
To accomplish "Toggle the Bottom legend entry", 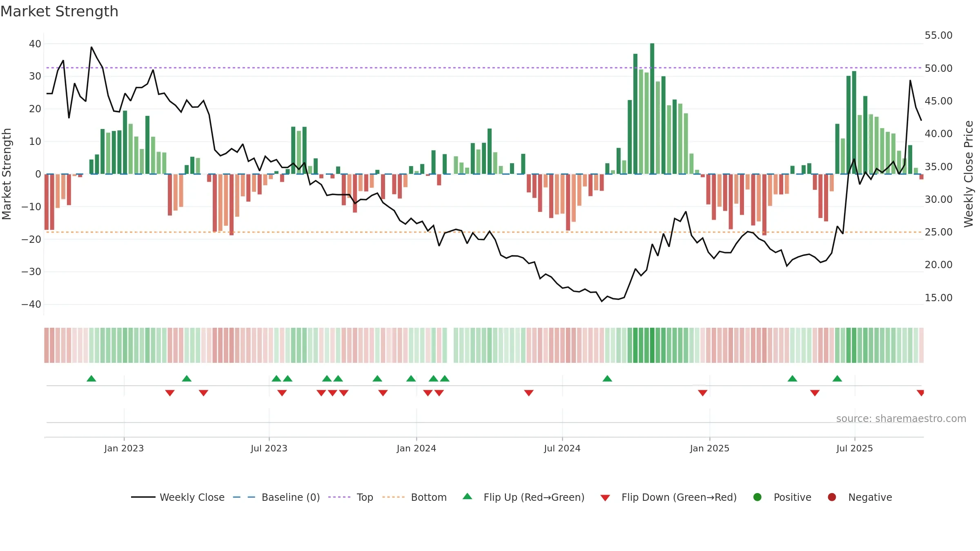I will tap(414, 497).
